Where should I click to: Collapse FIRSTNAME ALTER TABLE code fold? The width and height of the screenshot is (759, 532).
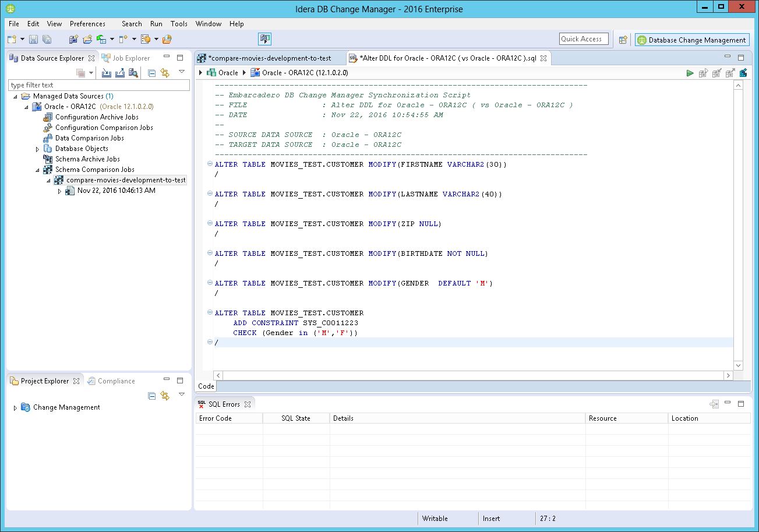click(x=210, y=164)
